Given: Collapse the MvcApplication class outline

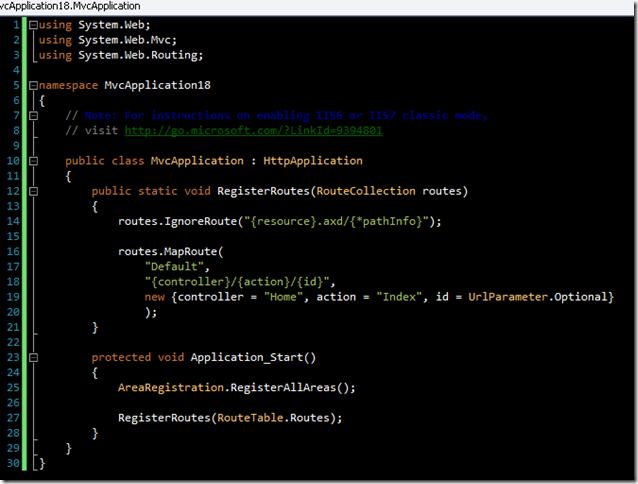Looking at the screenshot, I should 33,161.
